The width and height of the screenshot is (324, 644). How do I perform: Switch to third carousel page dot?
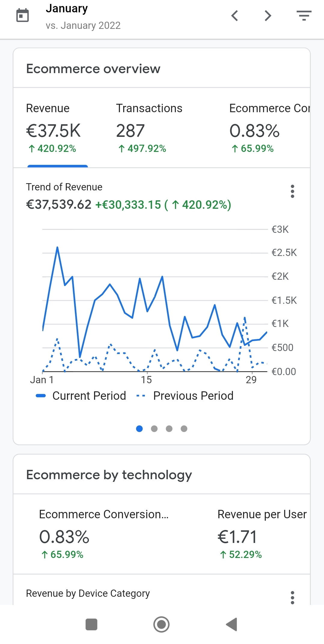tap(169, 429)
